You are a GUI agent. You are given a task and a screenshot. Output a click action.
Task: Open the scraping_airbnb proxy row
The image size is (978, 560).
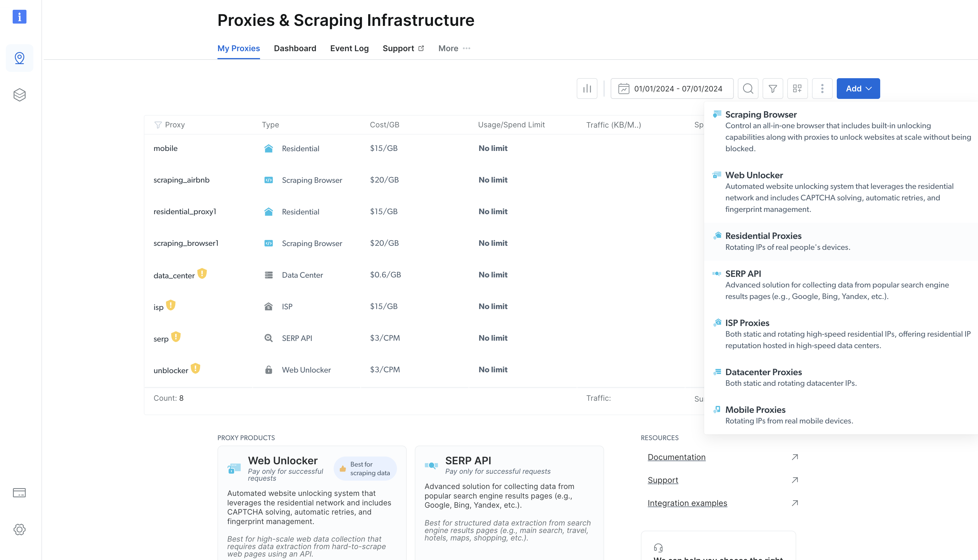coord(182,180)
